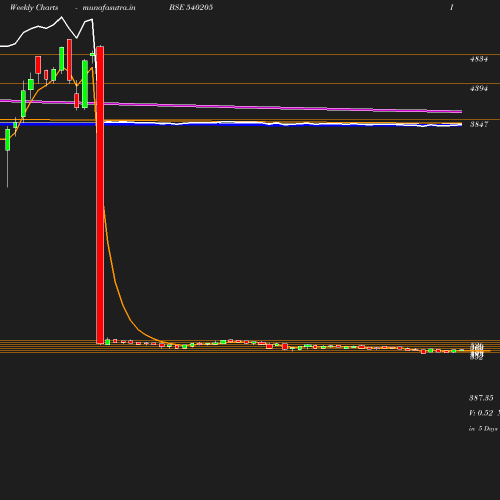Click the 'in 5 Days' text

click(483, 429)
